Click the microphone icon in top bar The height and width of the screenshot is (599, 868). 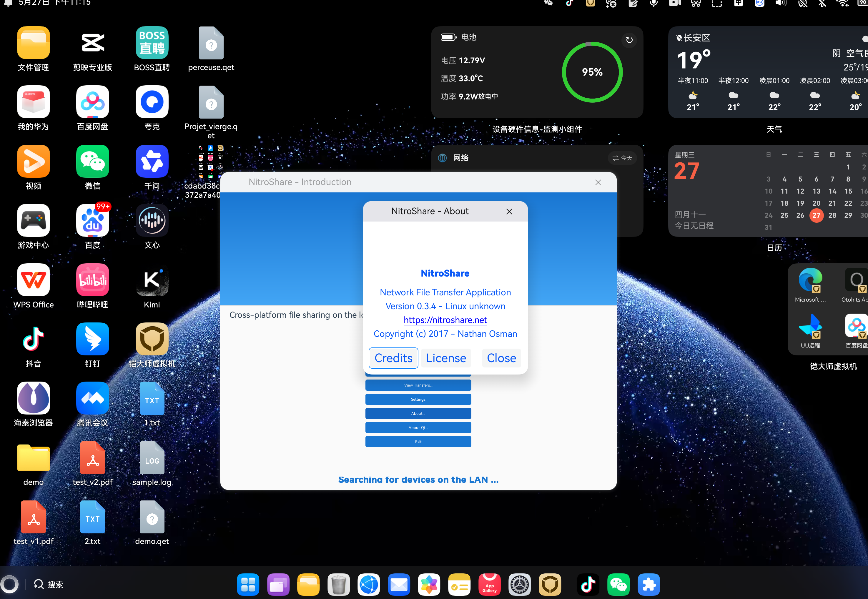(x=654, y=3)
